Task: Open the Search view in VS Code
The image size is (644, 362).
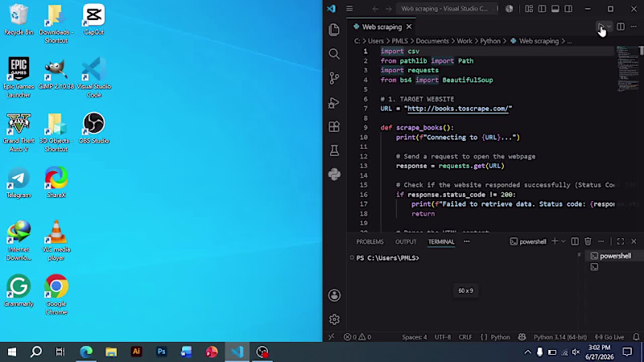Action: (x=334, y=54)
